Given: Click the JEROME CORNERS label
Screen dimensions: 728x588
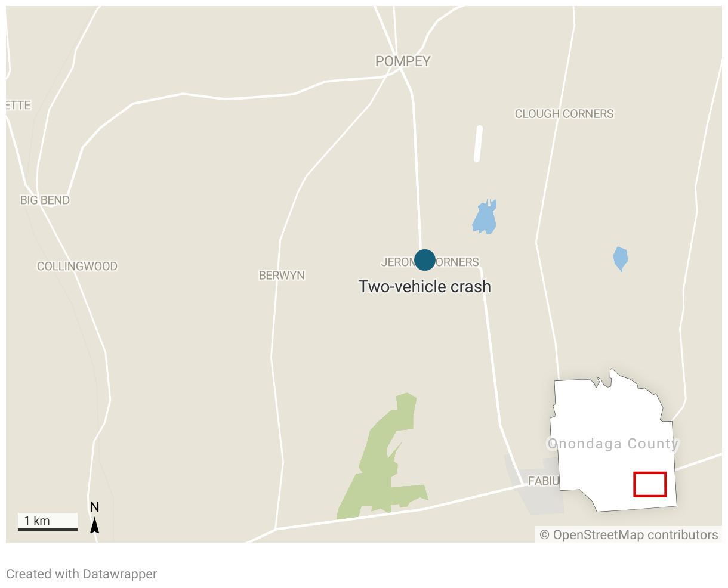Looking at the screenshot, I should click(430, 262).
